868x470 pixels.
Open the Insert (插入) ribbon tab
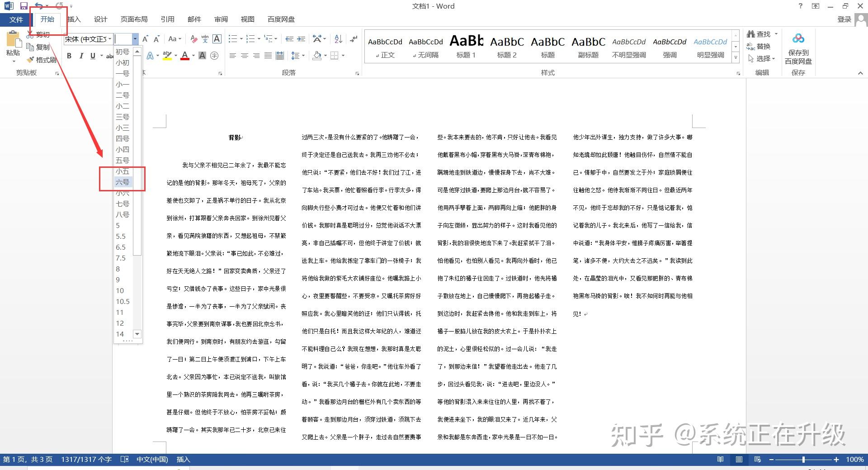click(x=74, y=19)
